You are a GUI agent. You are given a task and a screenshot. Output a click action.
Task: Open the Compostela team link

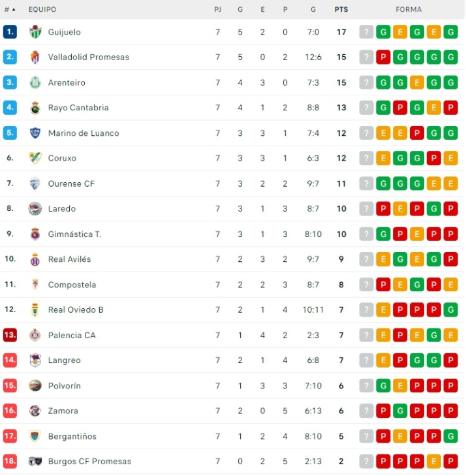[72, 285]
